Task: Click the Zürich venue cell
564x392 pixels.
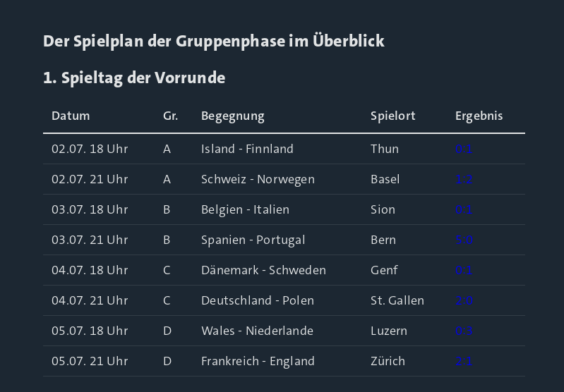Action: 388,361
